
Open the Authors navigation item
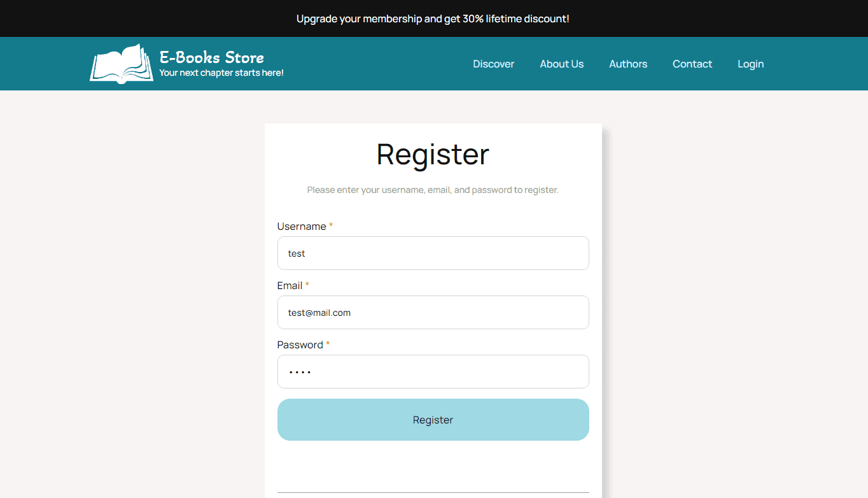627,64
